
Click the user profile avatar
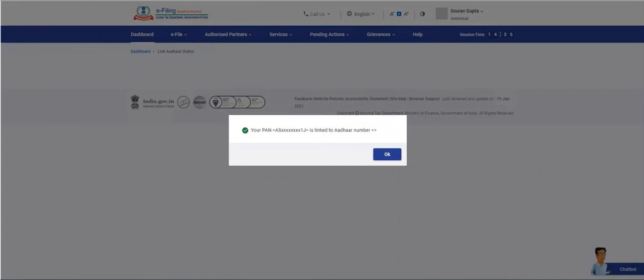pos(441,14)
